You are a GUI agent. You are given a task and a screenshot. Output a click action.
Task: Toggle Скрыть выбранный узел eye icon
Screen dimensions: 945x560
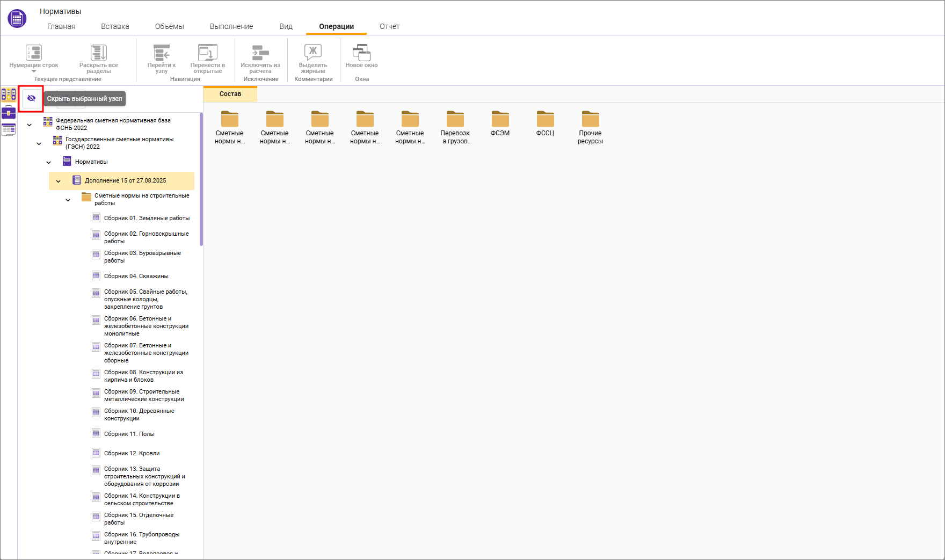tap(31, 98)
